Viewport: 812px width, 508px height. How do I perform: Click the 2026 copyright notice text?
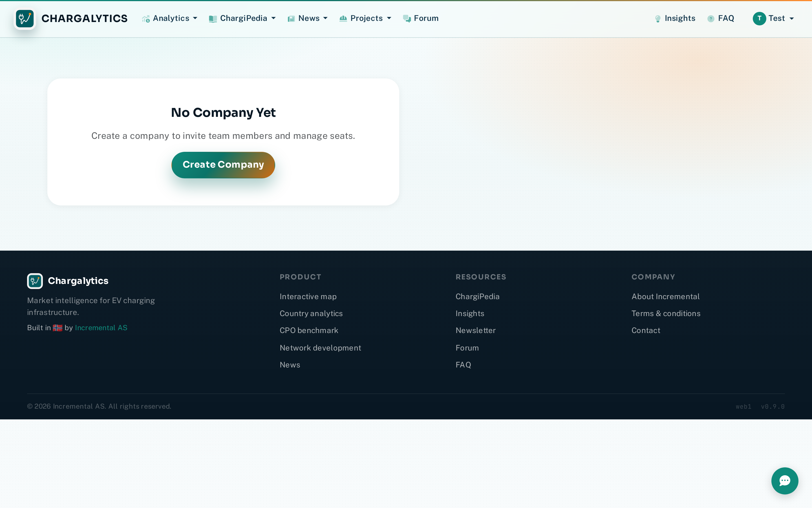coord(99,406)
